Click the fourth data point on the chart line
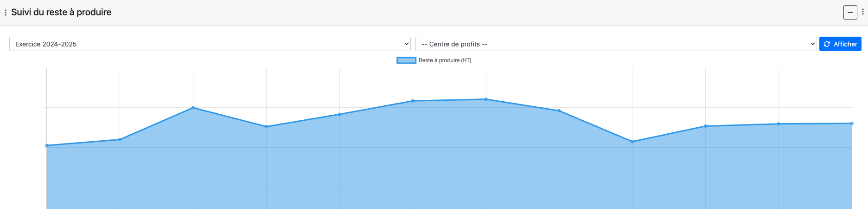The height and width of the screenshot is (209, 868). pos(266,126)
